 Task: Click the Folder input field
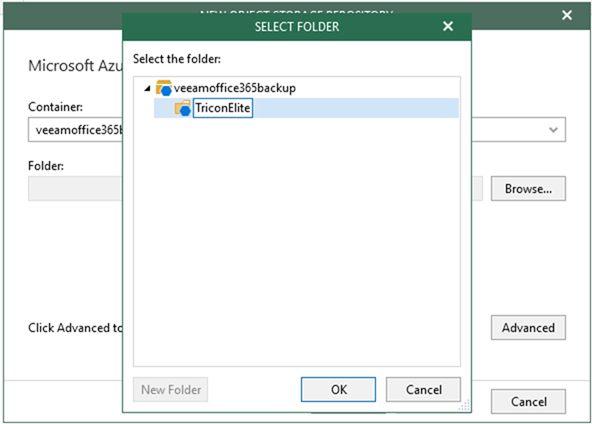tap(75, 188)
